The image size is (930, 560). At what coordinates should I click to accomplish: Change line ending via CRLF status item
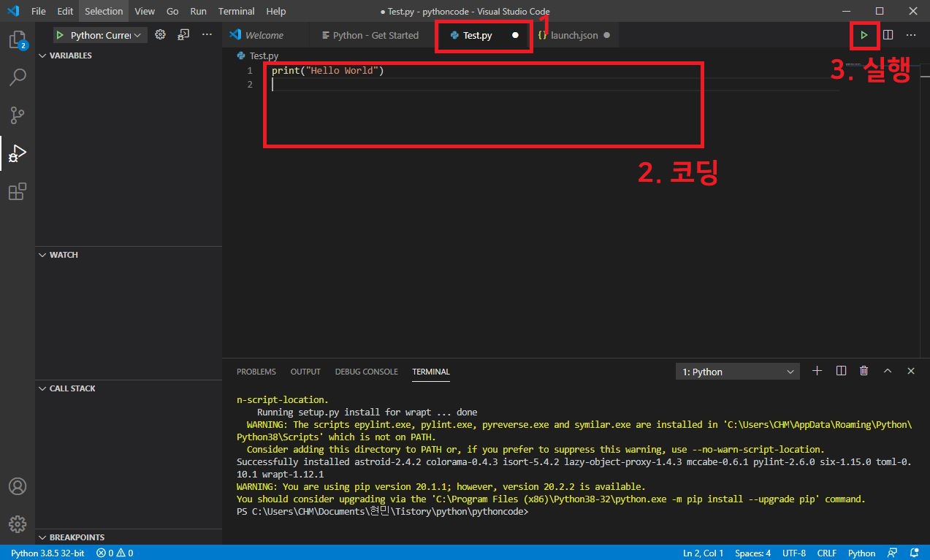(827, 553)
